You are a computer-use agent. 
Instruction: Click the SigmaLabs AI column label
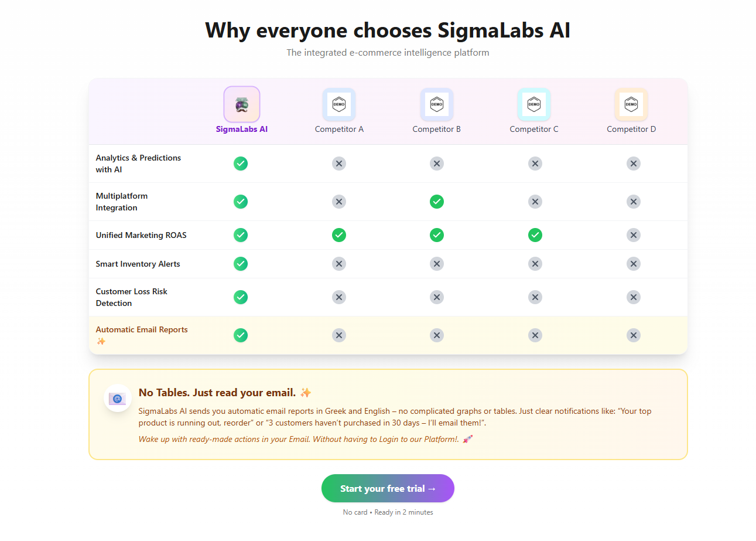point(242,129)
